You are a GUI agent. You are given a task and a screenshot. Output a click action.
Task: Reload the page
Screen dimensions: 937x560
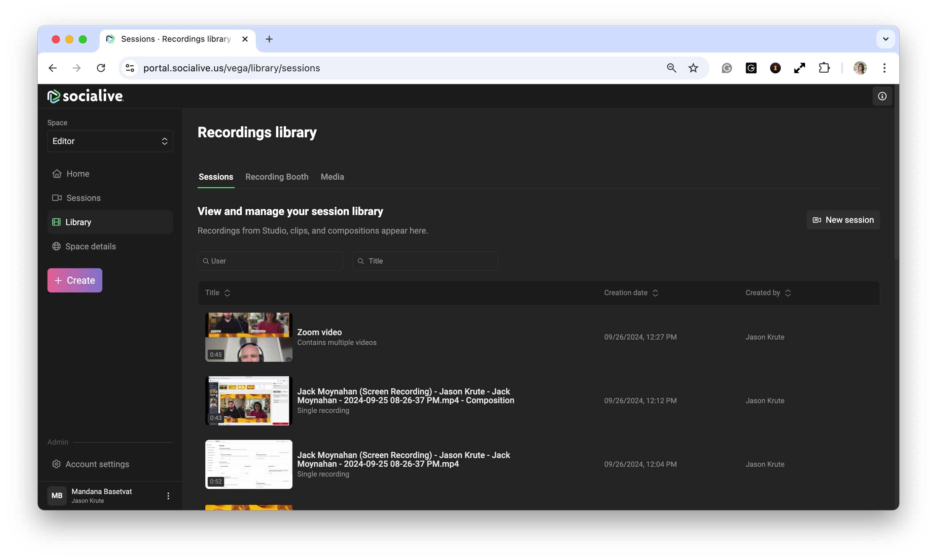click(101, 68)
